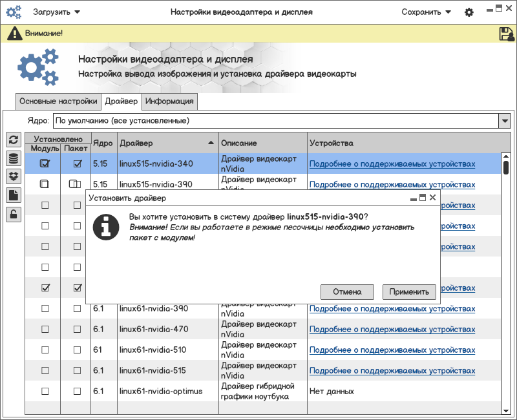Toggle Пакет checkbox for linux515-nvidia-340
Image resolution: width=517 pixels, height=420 pixels.
coord(77,164)
